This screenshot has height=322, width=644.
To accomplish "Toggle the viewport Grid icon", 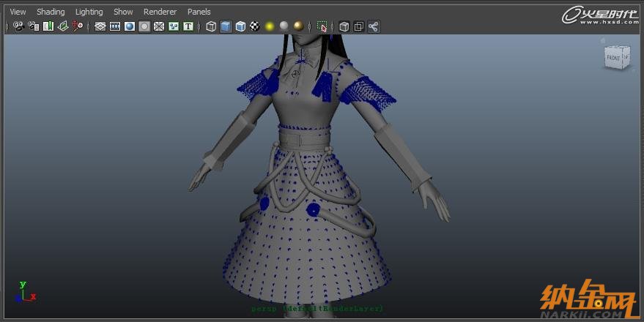I will [x=100, y=26].
